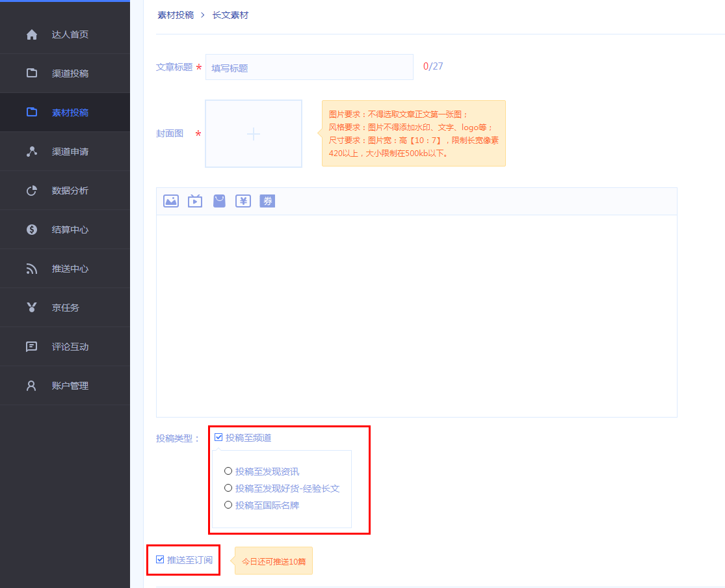Click the yen price icon in toolbar
Image resolution: width=725 pixels, height=588 pixels.
click(243, 201)
